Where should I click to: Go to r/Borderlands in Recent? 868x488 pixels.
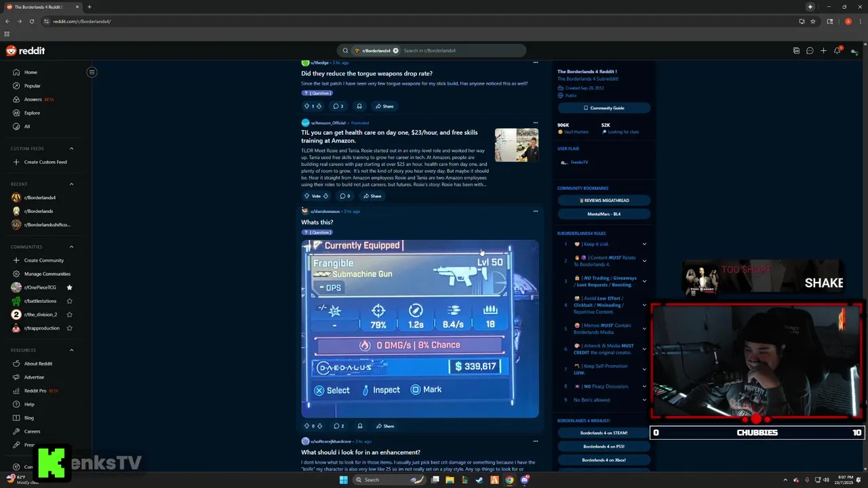coord(39,211)
